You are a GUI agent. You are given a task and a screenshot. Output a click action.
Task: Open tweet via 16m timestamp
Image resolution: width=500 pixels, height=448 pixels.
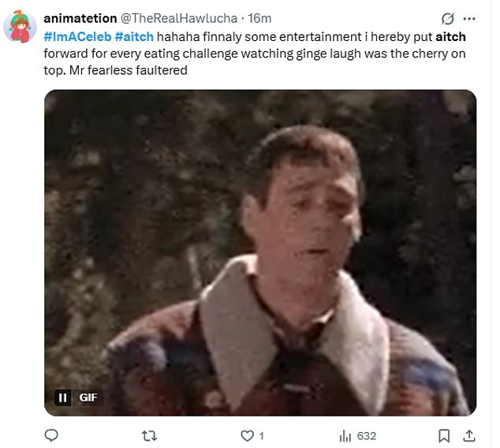coord(259,18)
